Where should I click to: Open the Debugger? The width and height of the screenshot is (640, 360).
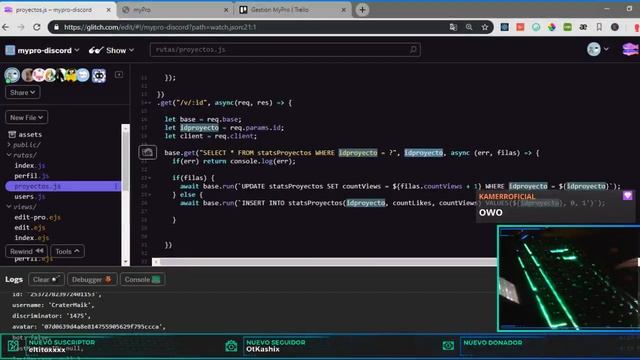point(92,280)
